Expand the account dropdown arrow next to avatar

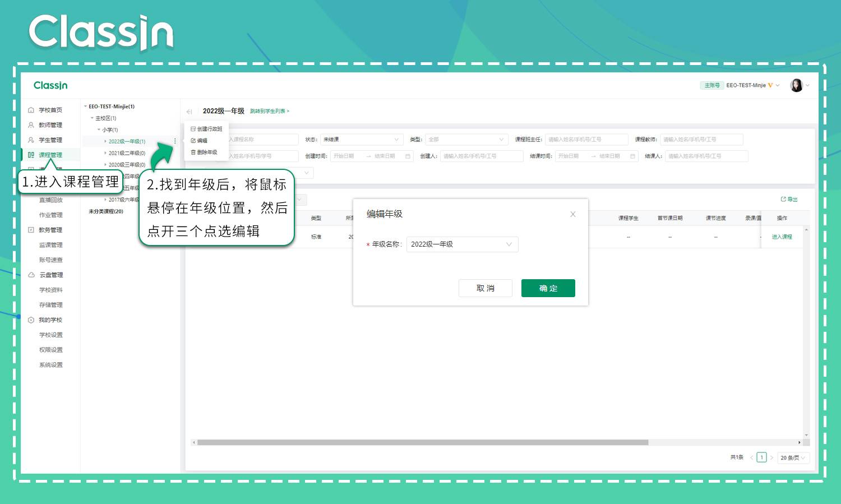(x=808, y=86)
